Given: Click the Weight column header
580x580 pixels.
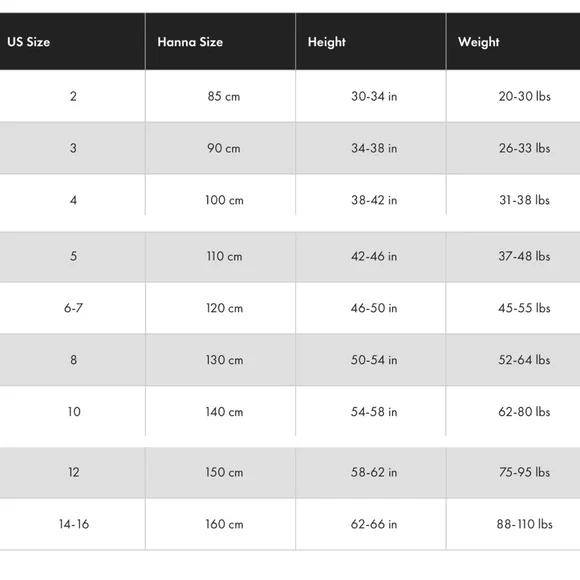Looking at the screenshot, I should click(x=513, y=41).
